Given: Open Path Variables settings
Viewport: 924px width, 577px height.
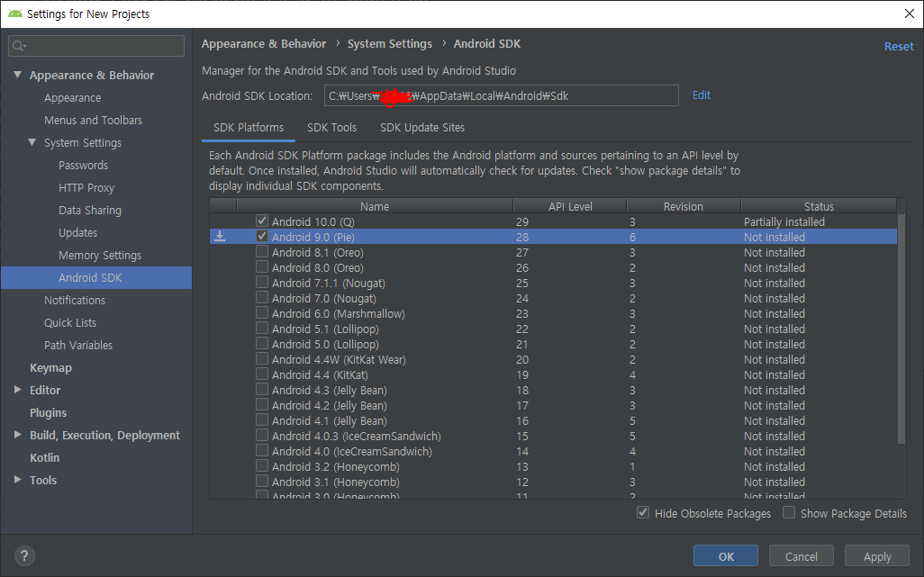Looking at the screenshot, I should click(x=77, y=345).
